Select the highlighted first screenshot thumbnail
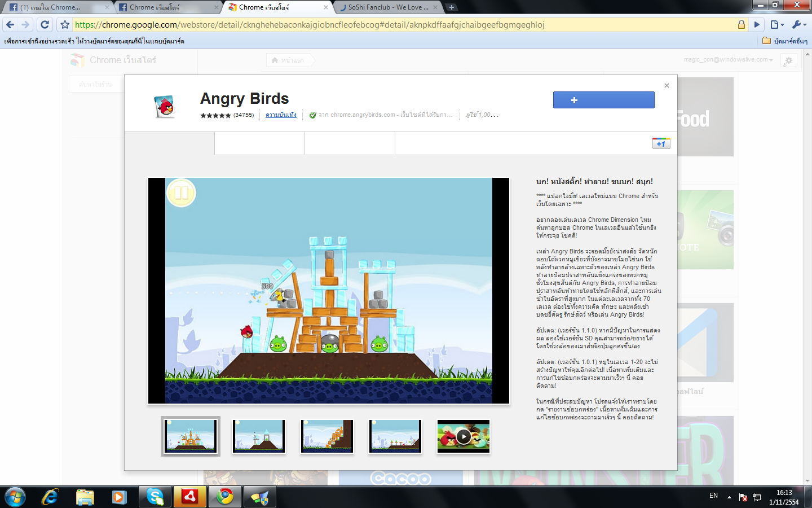Image resolution: width=812 pixels, height=508 pixels. point(191,436)
